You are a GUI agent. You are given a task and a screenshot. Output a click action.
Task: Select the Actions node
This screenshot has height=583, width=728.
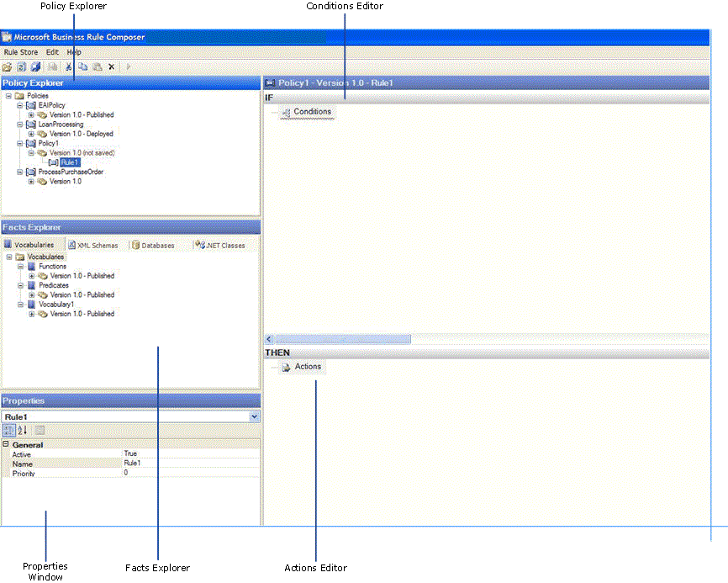308,367
